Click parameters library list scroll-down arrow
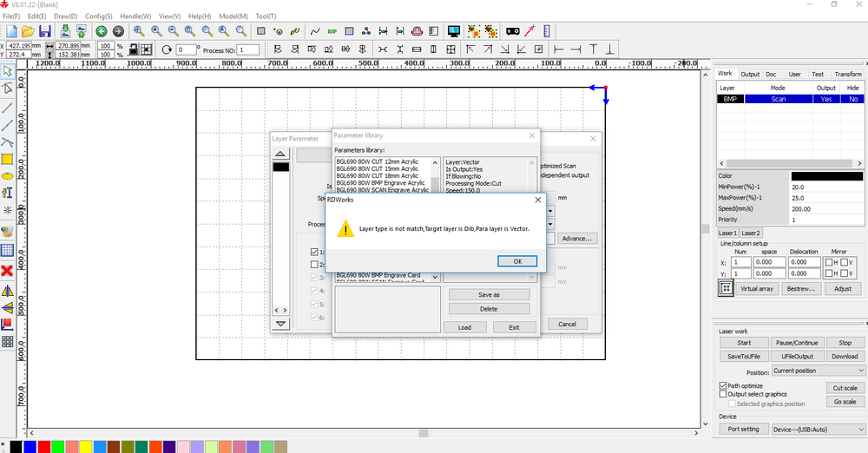 tap(435, 278)
